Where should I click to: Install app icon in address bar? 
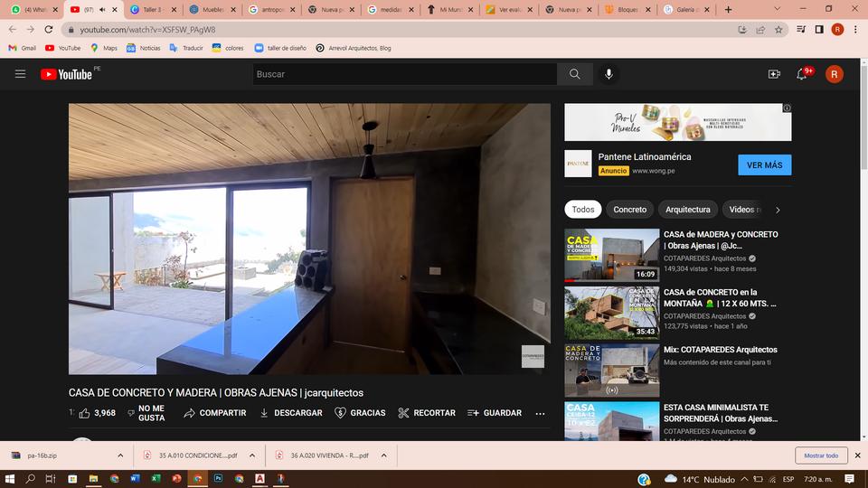click(x=742, y=29)
